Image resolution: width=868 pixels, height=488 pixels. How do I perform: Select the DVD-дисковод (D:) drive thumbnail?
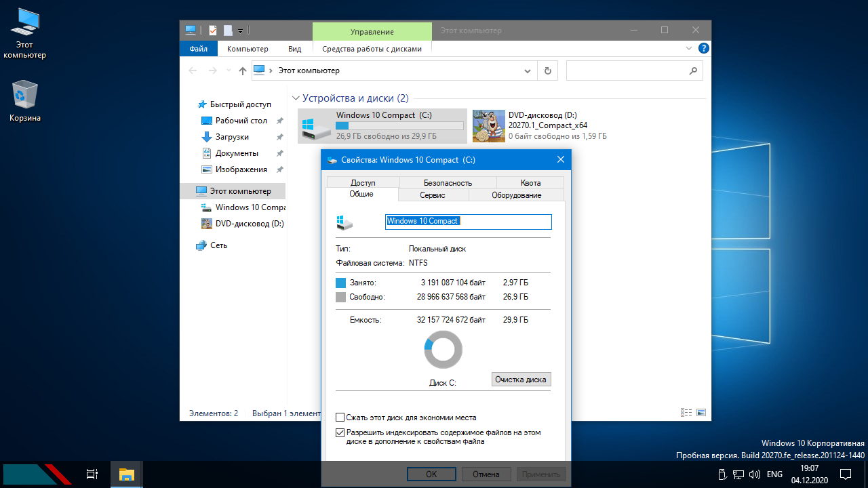(x=489, y=126)
